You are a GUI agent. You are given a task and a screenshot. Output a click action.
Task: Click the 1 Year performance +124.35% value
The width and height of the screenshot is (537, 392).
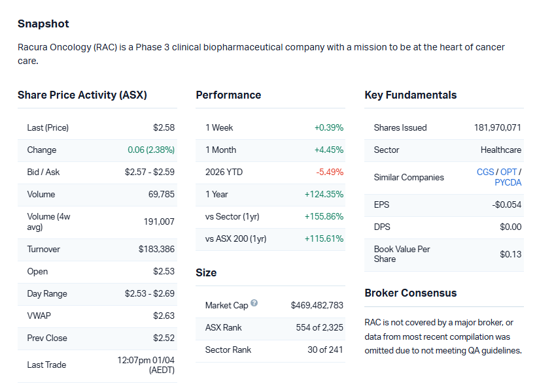[x=324, y=195]
